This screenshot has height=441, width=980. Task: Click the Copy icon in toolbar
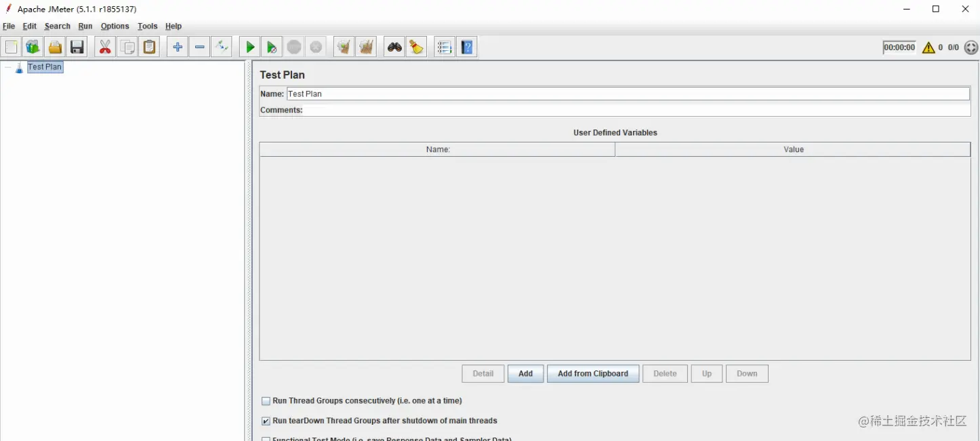127,47
